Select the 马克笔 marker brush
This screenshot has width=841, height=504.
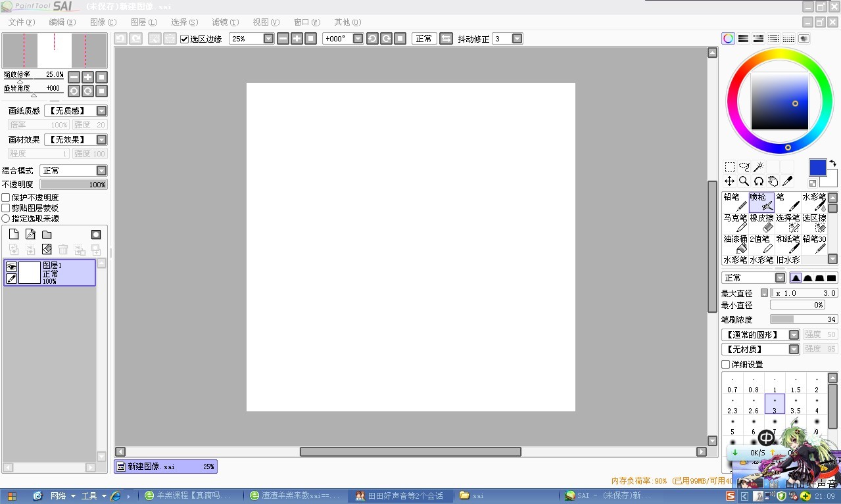tap(735, 223)
